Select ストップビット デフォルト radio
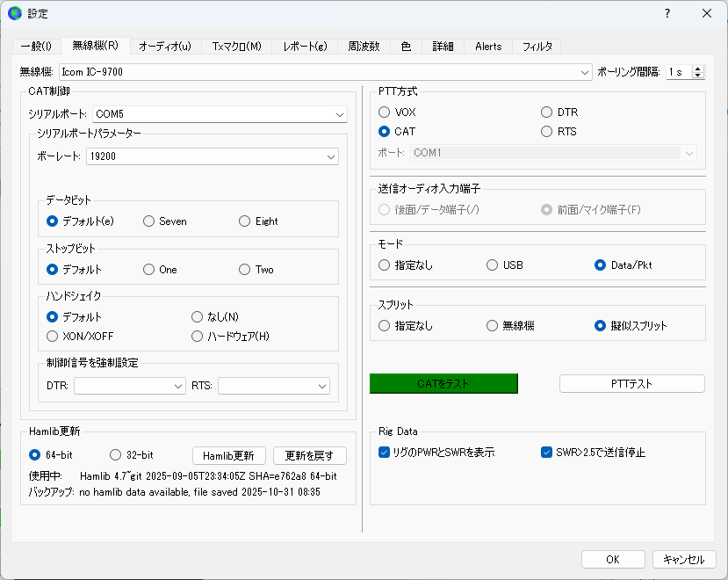 click(74, 270)
